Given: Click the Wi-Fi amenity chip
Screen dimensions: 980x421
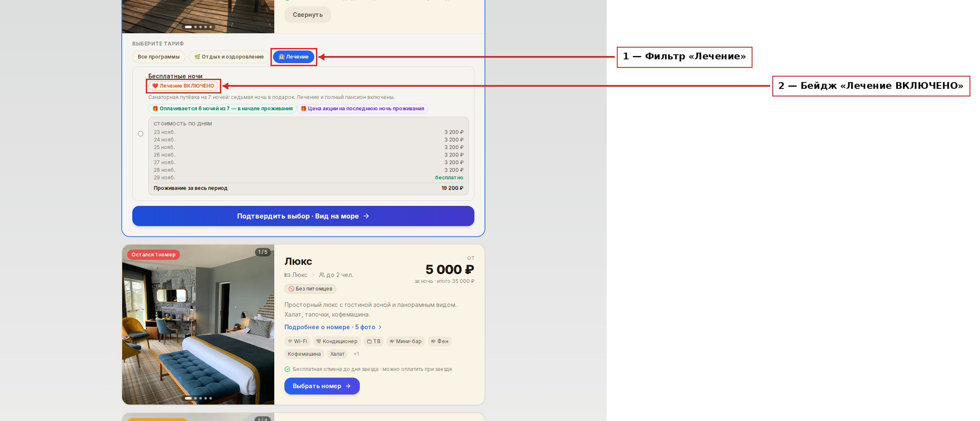Looking at the screenshot, I should pos(297,341).
